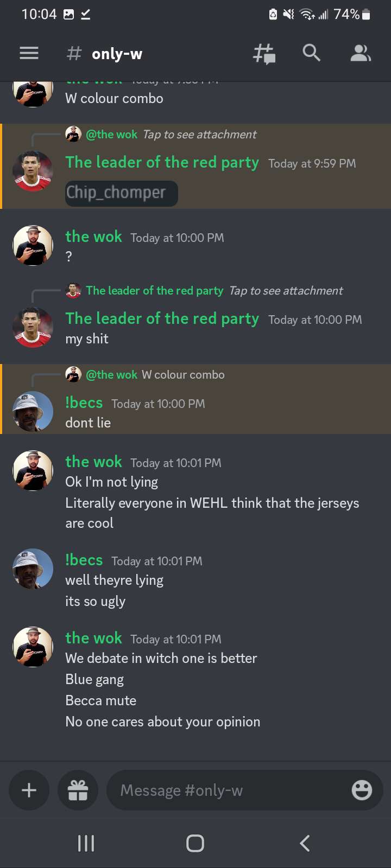Image resolution: width=391 pixels, height=868 pixels.
Task: Open the threads icon in header
Action: [x=264, y=54]
